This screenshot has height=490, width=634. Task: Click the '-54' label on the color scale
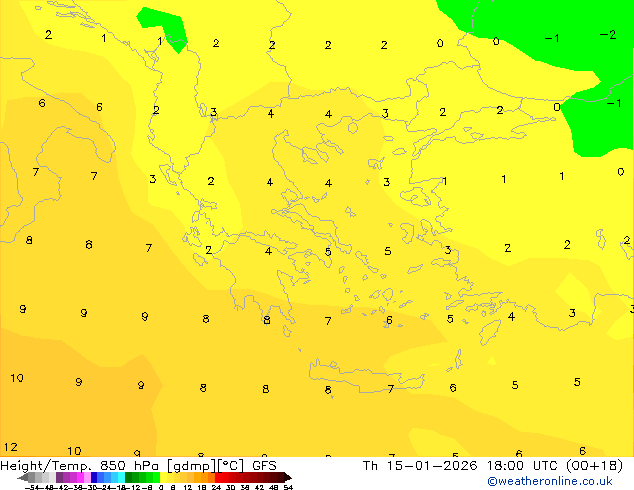point(32,487)
